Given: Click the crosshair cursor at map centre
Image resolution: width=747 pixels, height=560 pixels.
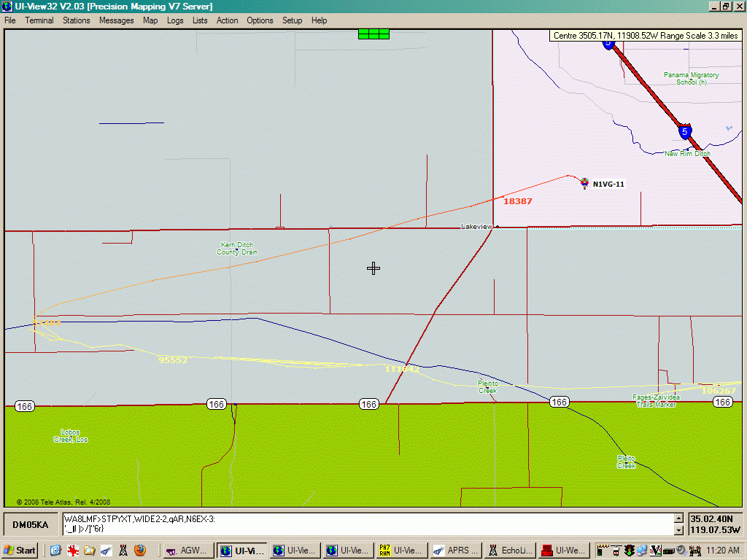Looking at the screenshot, I should pos(373,268).
